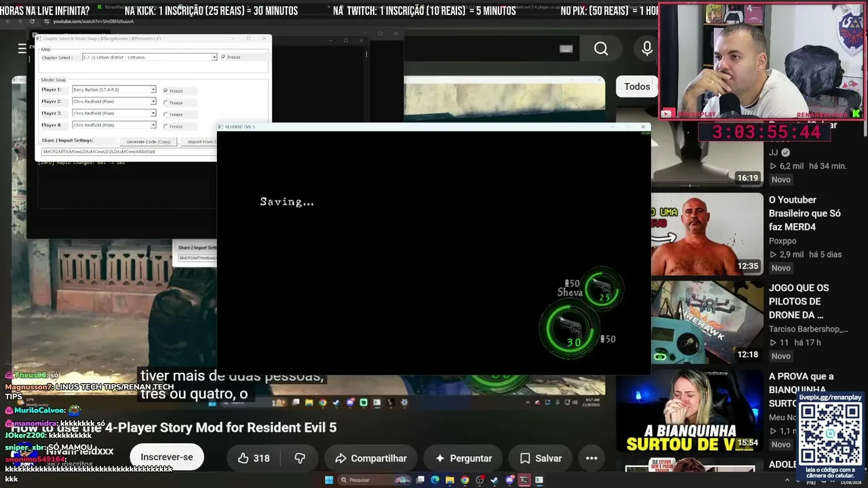This screenshot has height=488, width=868.
Task: Open the YouTube hamburger menu
Action: tap(22, 48)
